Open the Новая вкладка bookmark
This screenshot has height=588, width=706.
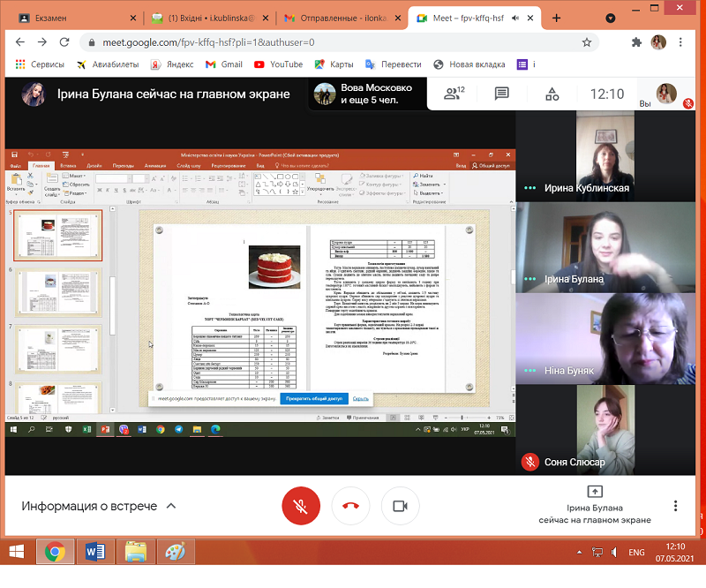[x=469, y=64]
